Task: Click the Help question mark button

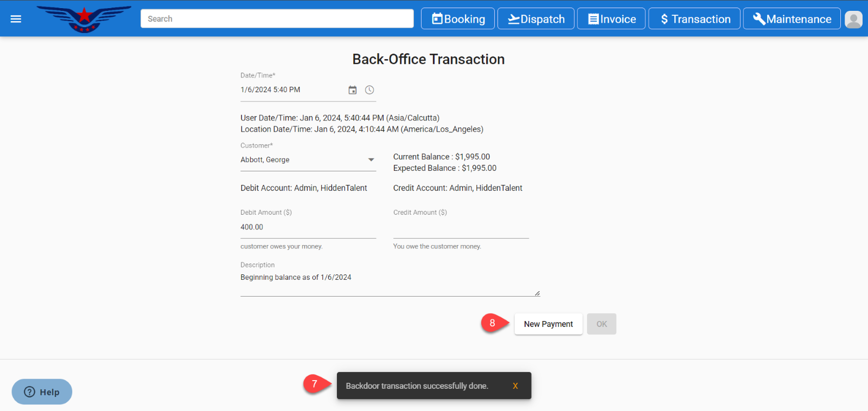Action: (42, 392)
